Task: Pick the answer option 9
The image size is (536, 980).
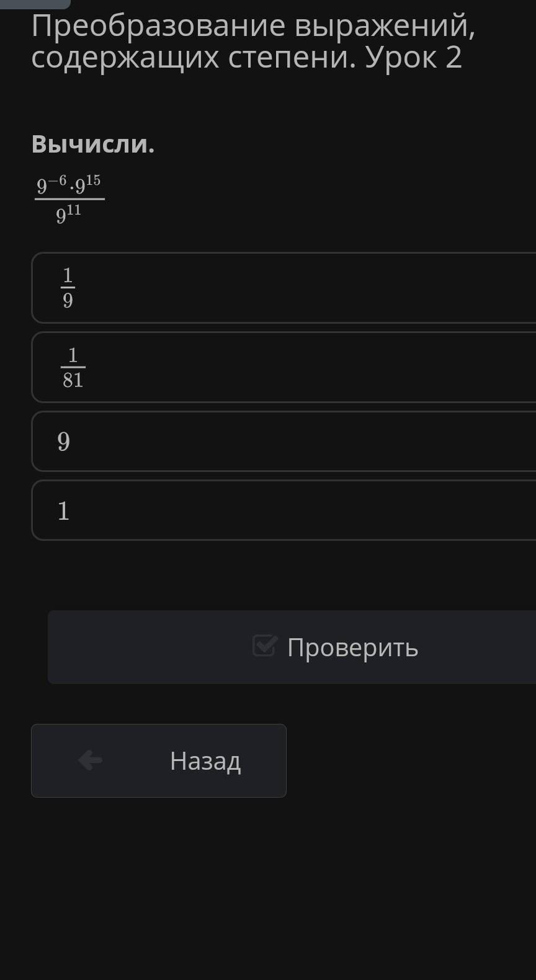Action: (x=284, y=441)
